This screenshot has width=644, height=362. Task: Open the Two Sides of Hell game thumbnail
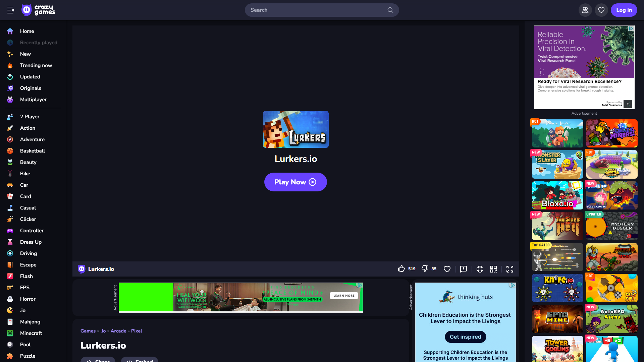click(x=557, y=226)
